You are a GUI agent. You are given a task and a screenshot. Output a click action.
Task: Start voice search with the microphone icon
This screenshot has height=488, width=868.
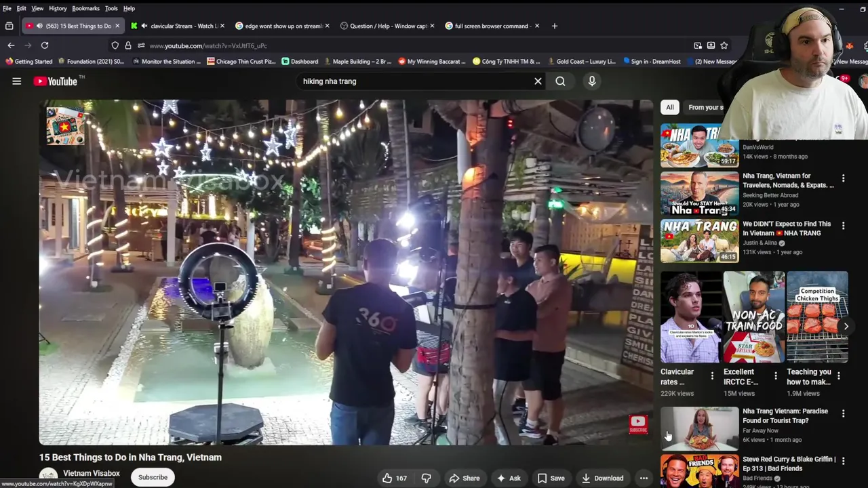(x=592, y=81)
